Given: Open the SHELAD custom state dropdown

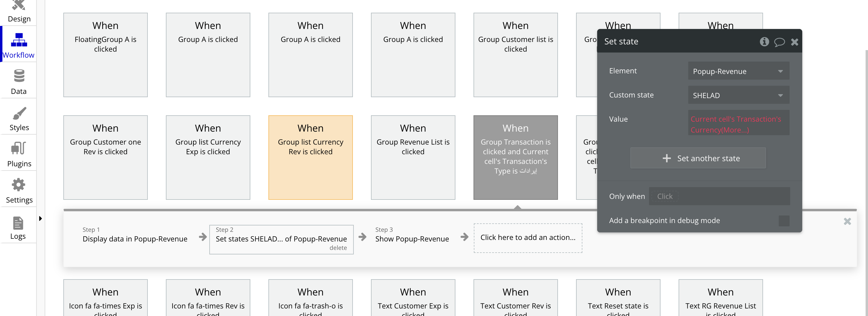Looking at the screenshot, I should point(738,95).
